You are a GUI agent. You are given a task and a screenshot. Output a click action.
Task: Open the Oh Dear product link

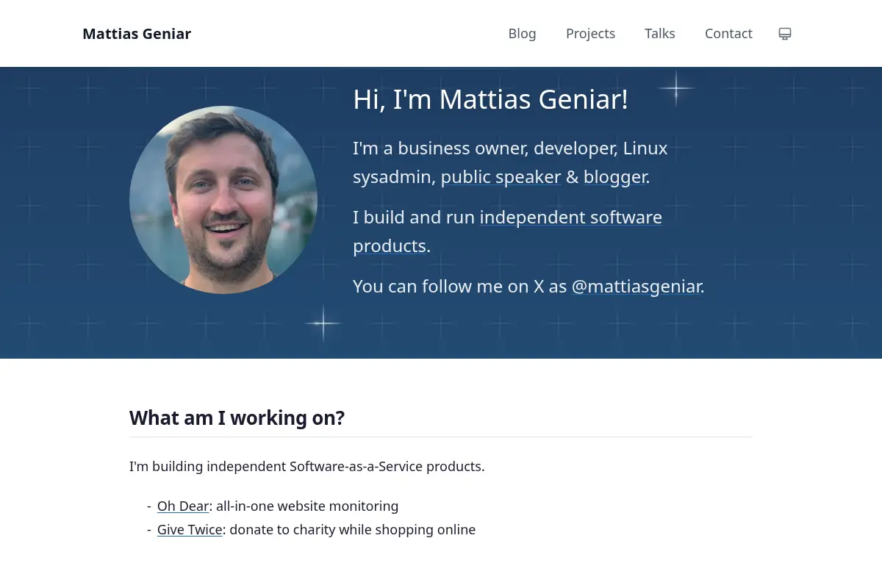183,506
